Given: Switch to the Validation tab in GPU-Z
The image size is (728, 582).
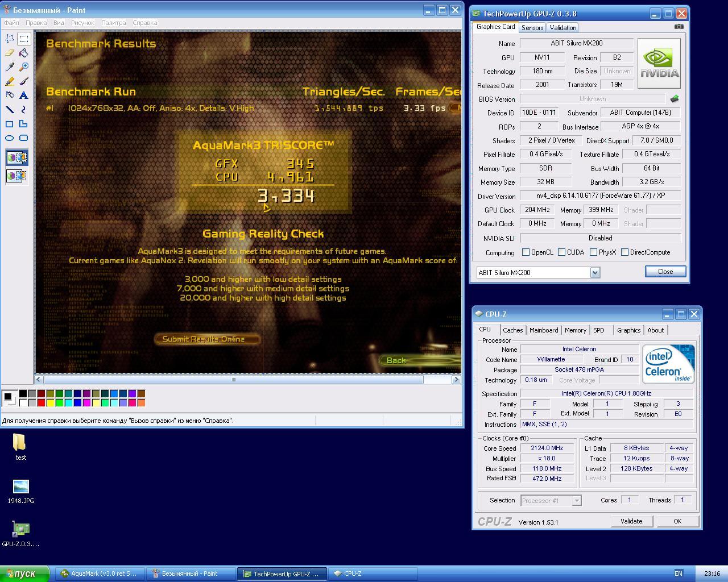Looking at the screenshot, I should 563,27.
